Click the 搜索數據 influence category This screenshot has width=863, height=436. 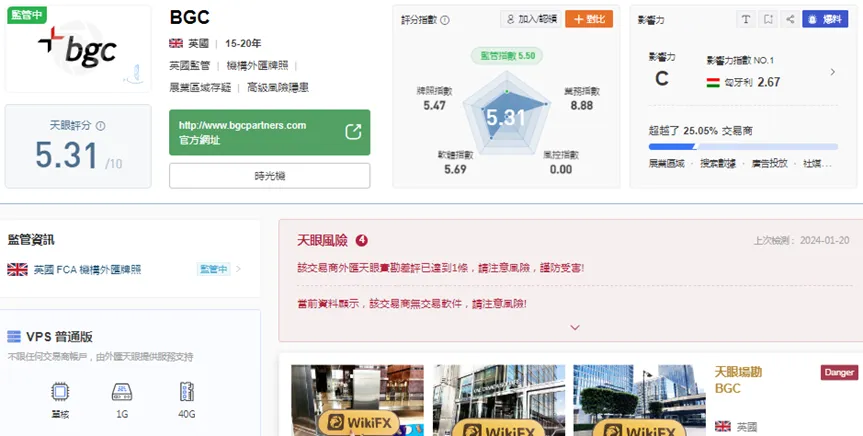click(718, 164)
